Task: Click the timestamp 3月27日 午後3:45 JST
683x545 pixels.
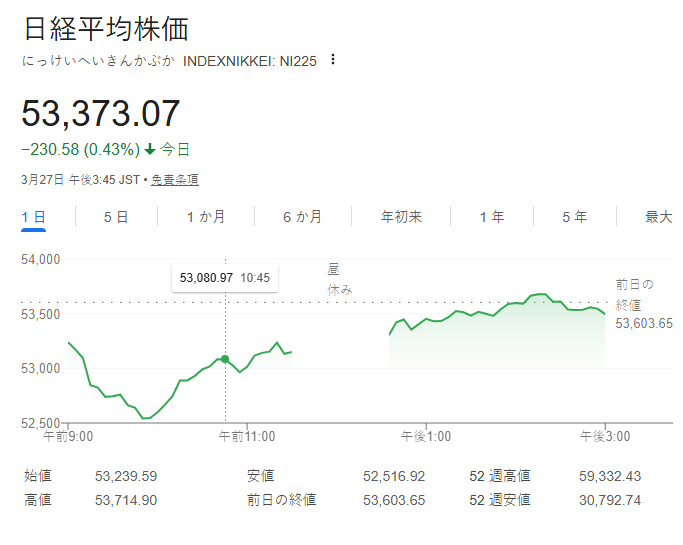Action: pyautogui.click(x=81, y=179)
